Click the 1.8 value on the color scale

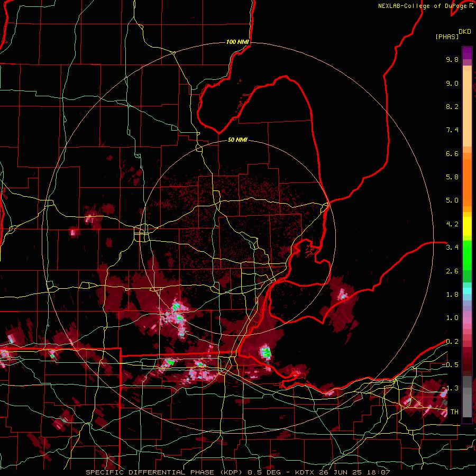[452, 295]
